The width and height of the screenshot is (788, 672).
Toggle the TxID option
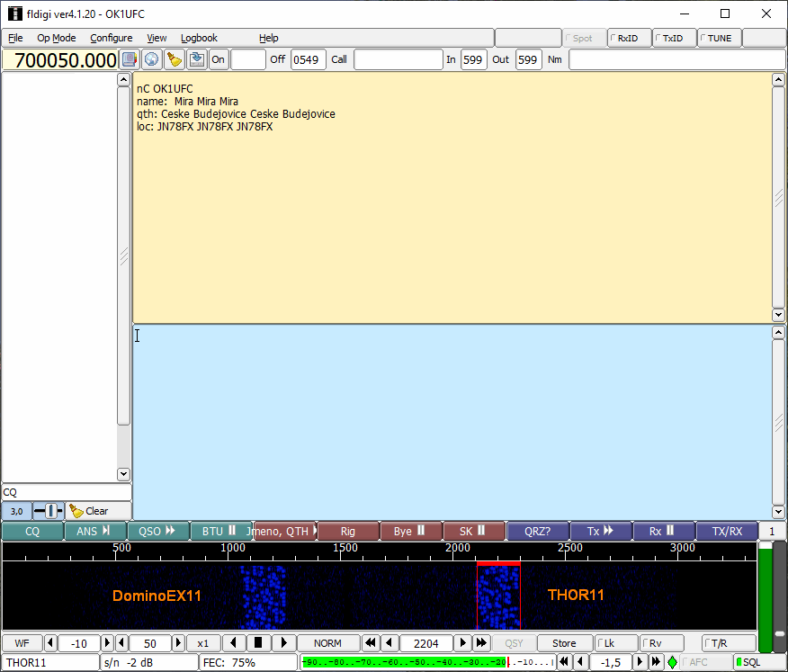(x=674, y=38)
